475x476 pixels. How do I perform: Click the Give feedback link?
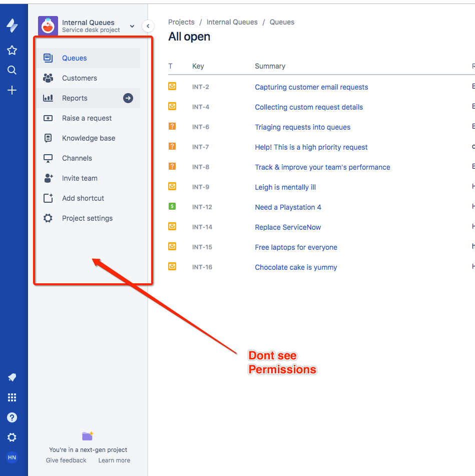point(66,460)
